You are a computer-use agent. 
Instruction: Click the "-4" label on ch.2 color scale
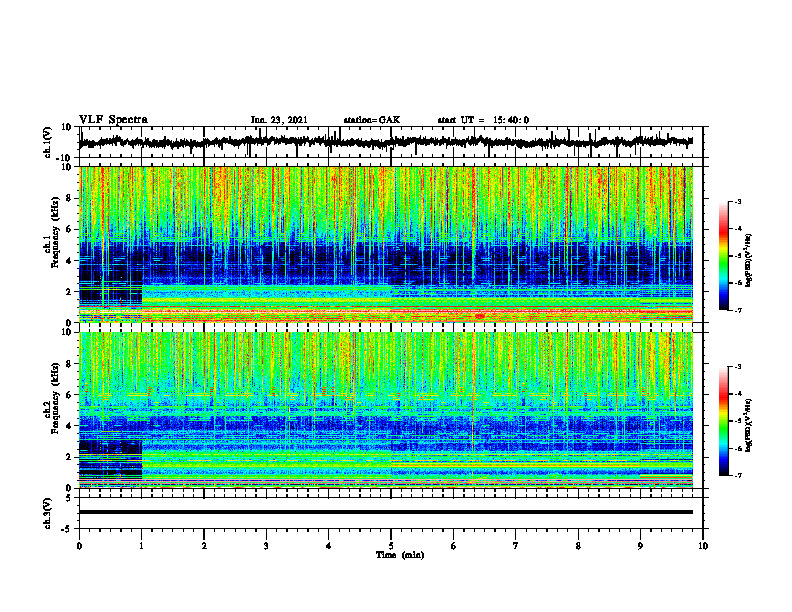737,394
